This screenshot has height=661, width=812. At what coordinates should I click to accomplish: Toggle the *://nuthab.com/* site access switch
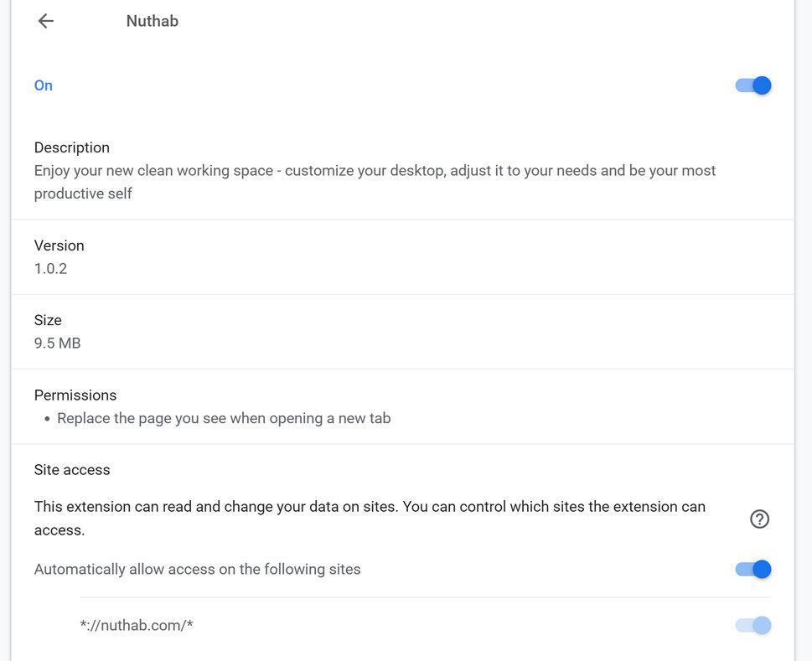pyautogui.click(x=753, y=625)
